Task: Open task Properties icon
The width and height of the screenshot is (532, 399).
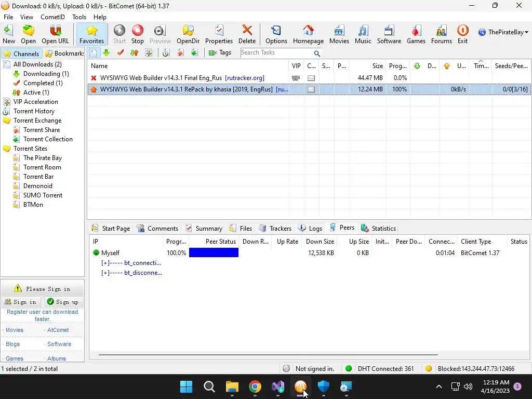Action: [219, 34]
